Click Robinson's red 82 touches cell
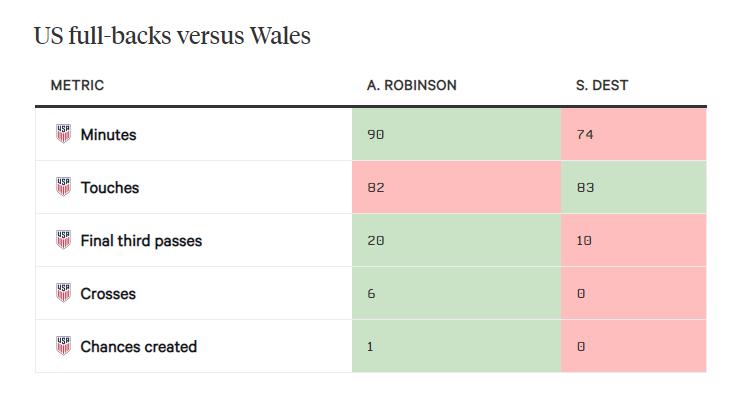737x396 pixels. point(456,187)
